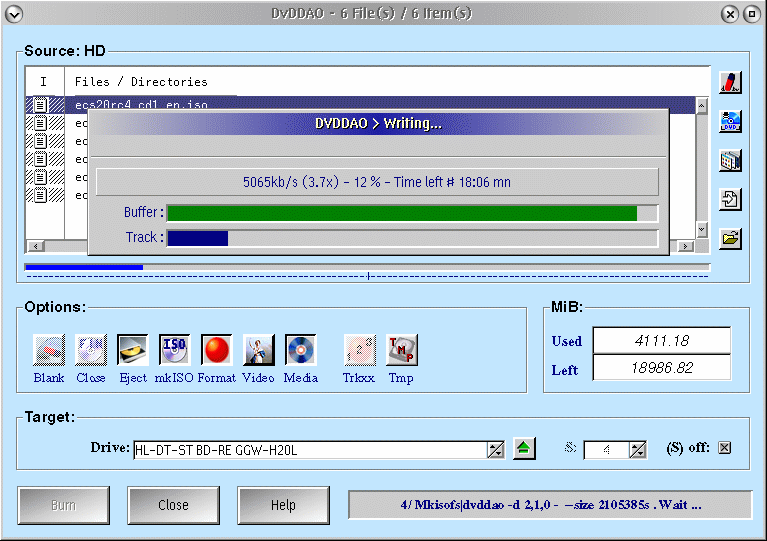Screen dimensions: 767x541
Task: Click the ecs20rc4_cd1_en.iso row
Action: point(361,104)
